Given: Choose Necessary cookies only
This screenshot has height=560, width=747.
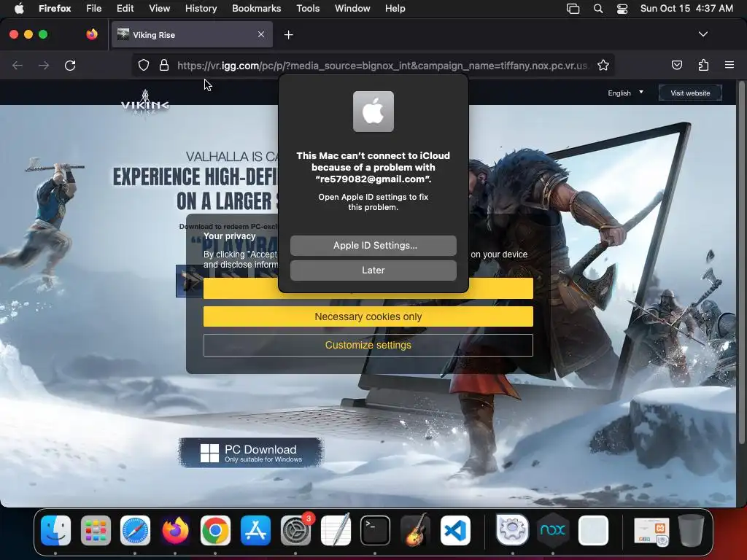Looking at the screenshot, I should [368, 316].
